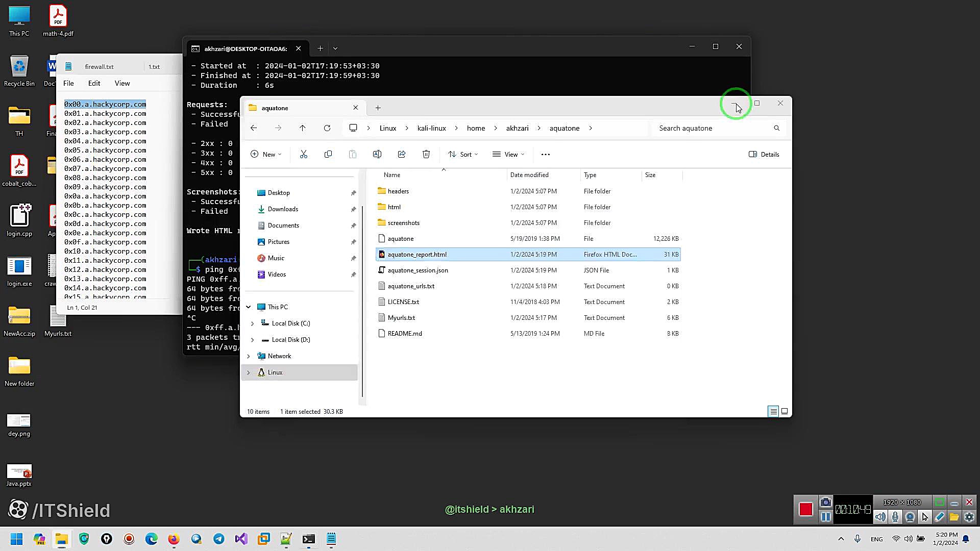Open the New dropdown in Explorer toolbar

266,154
